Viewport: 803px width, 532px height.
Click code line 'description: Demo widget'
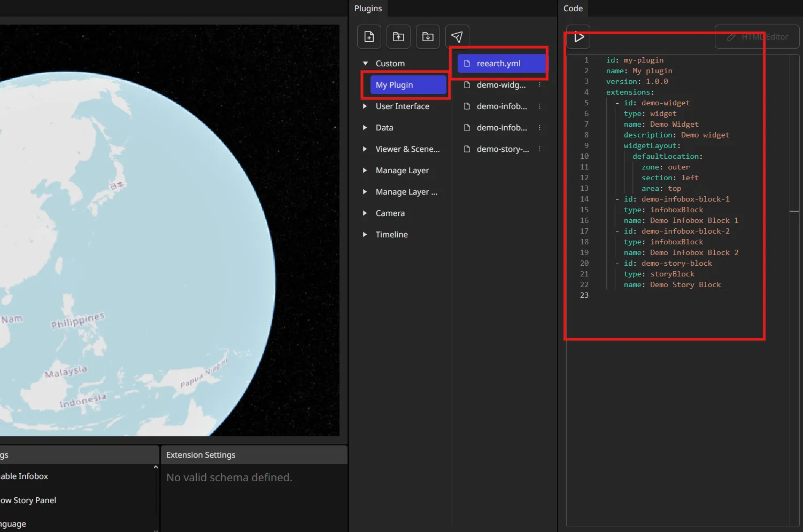pyautogui.click(x=676, y=135)
